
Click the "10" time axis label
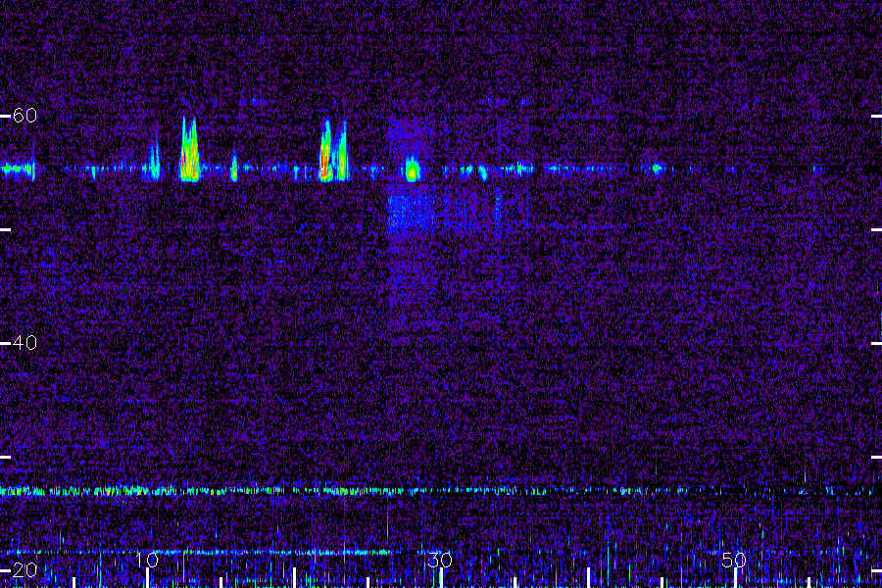tap(147, 560)
